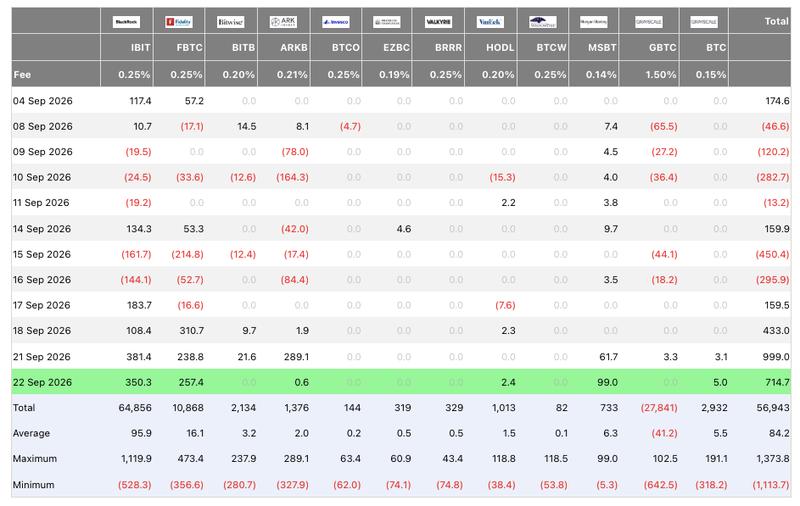Click the ARKB ticker header

point(294,47)
